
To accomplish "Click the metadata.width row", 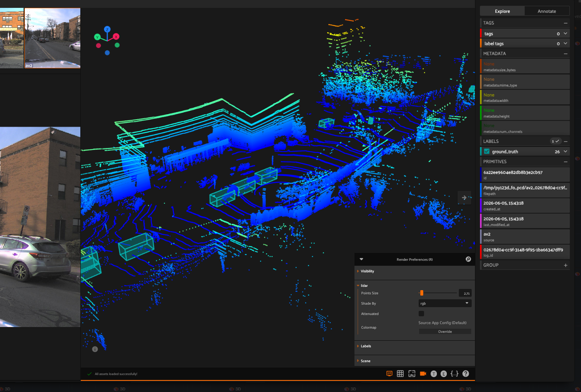I will (525, 97).
